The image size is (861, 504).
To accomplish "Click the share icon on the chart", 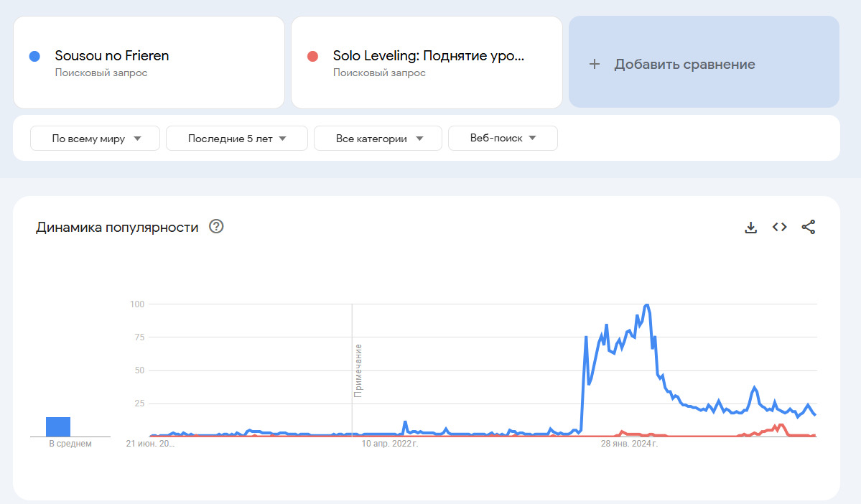I will pyautogui.click(x=809, y=228).
